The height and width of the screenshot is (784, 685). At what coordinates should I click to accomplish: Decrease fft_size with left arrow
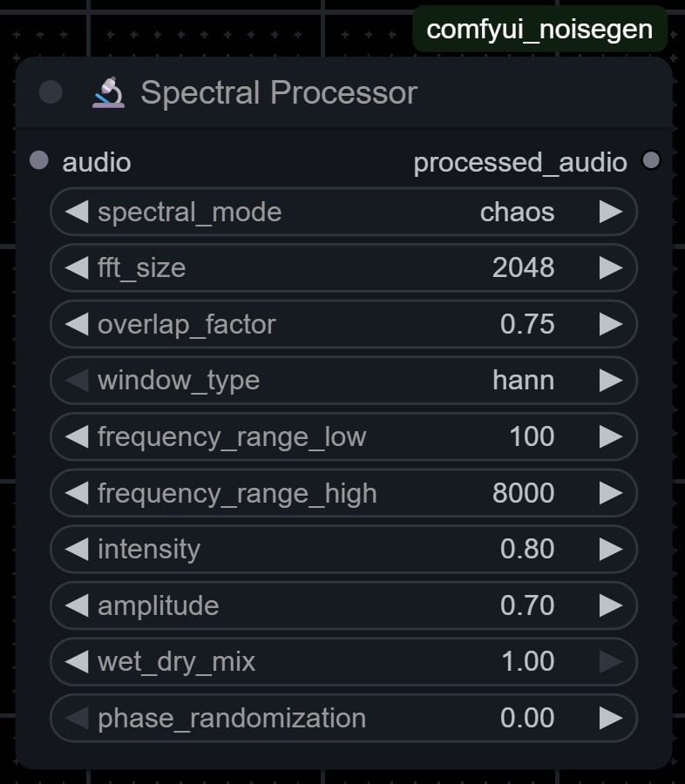77,267
